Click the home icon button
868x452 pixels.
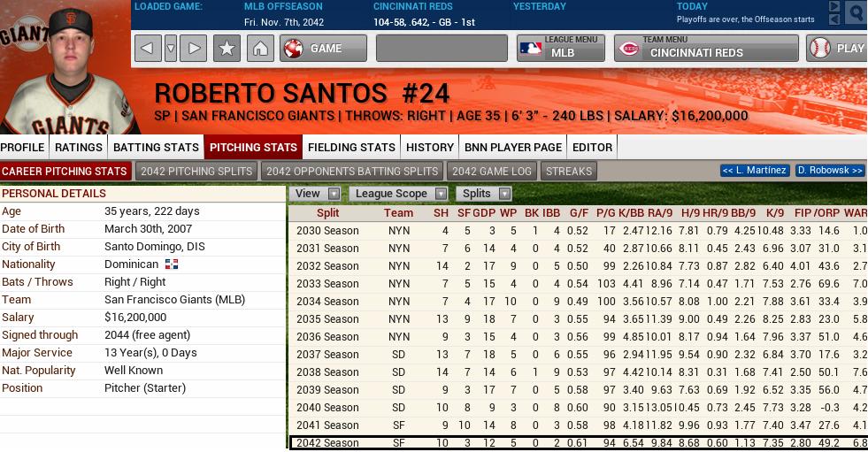[x=260, y=48]
